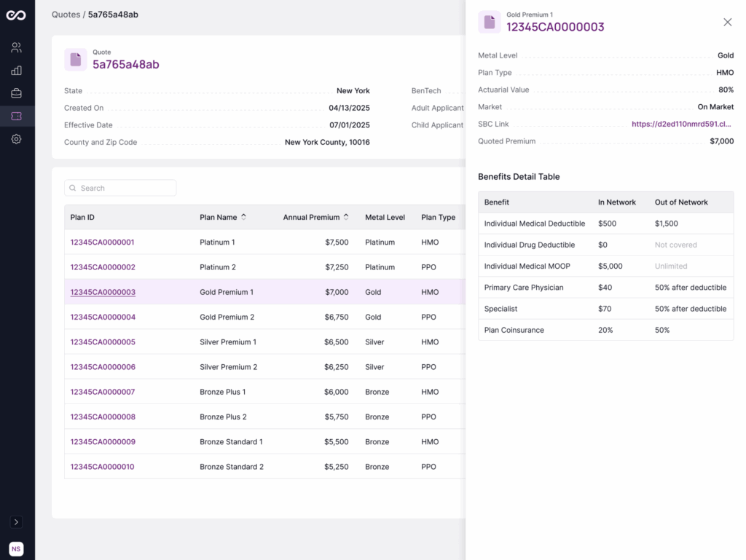746x560 pixels.
Task: Click into the plan Search field
Action: pyautogui.click(x=125, y=188)
